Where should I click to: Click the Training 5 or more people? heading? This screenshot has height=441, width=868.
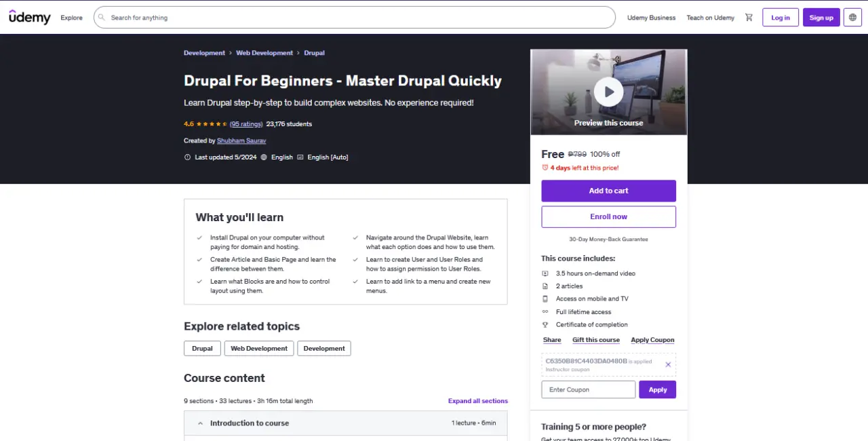(x=593, y=427)
